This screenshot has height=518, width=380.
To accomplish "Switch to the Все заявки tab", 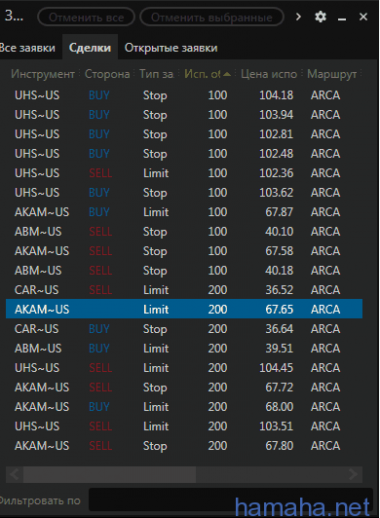I will [x=28, y=48].
